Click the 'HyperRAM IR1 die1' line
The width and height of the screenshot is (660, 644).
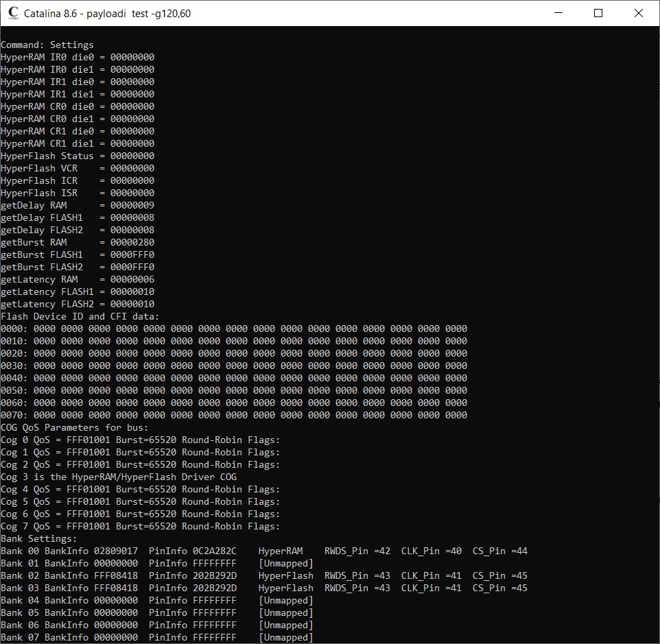78,94
